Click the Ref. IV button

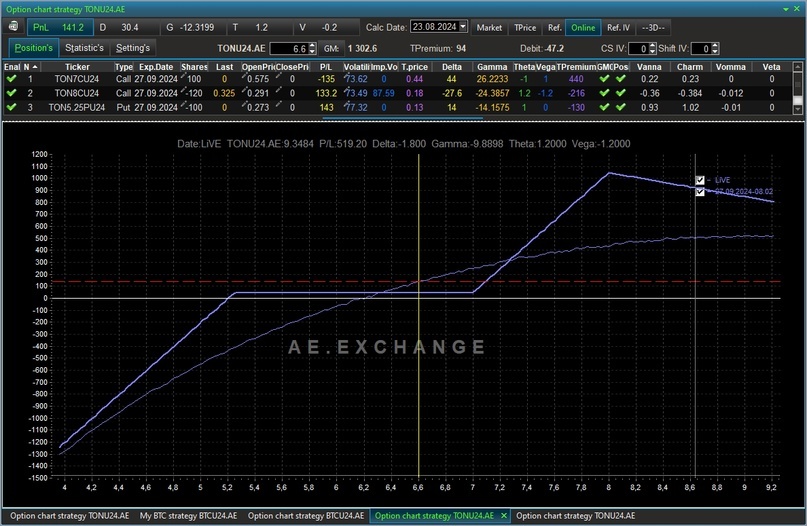click(618, 28)
